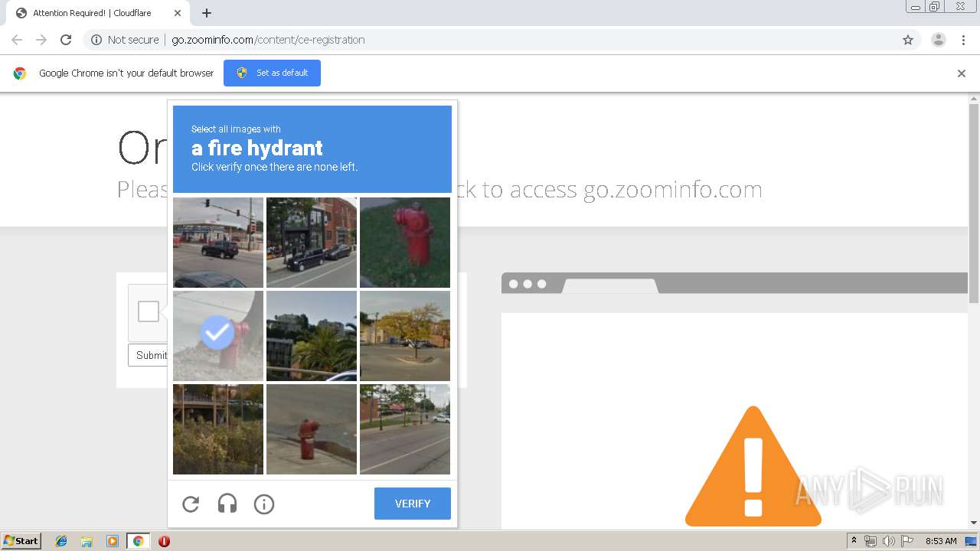Get an audio captcha challenge
Screen dimensions: 980x551
[227, 504]
